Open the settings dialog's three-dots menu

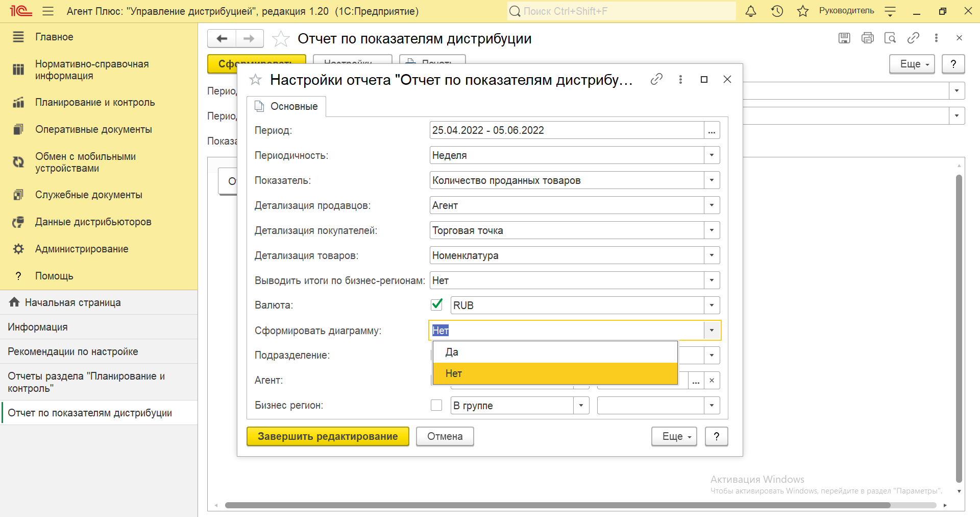(x=680, y=79)
